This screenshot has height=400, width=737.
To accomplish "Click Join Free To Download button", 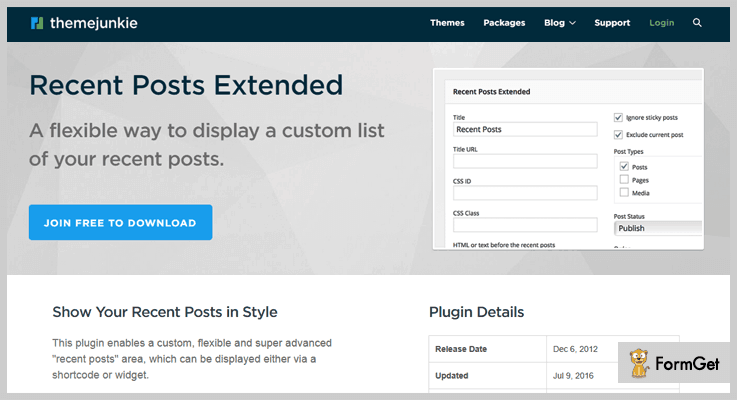I will (120, 222).
